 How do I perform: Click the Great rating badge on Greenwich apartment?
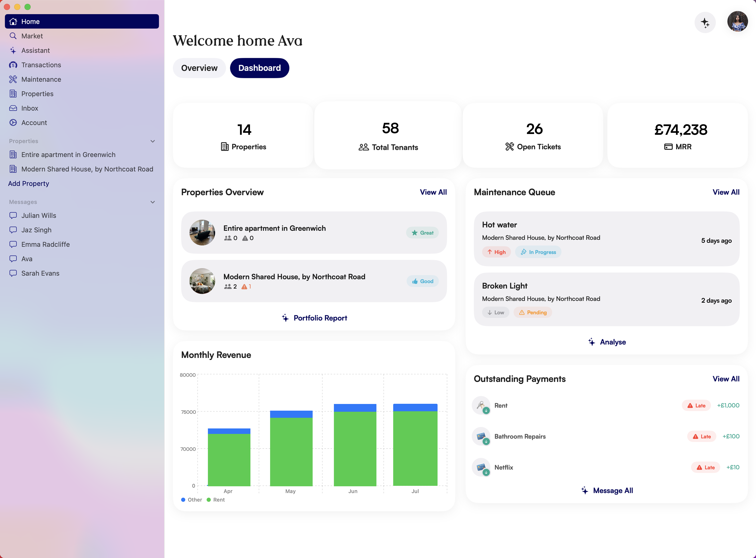[422, 232]
